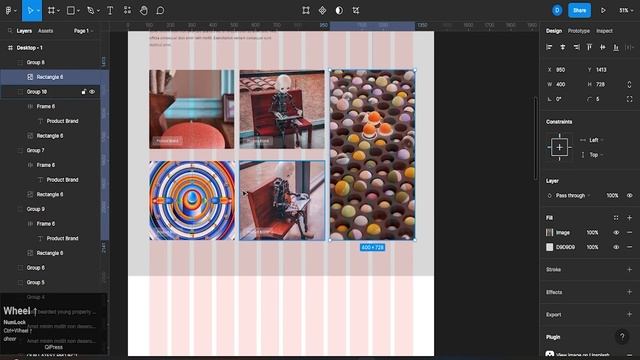640x360 pixels.
Task: Open the Left horizontal constraint dropdown
Action: 596,140
